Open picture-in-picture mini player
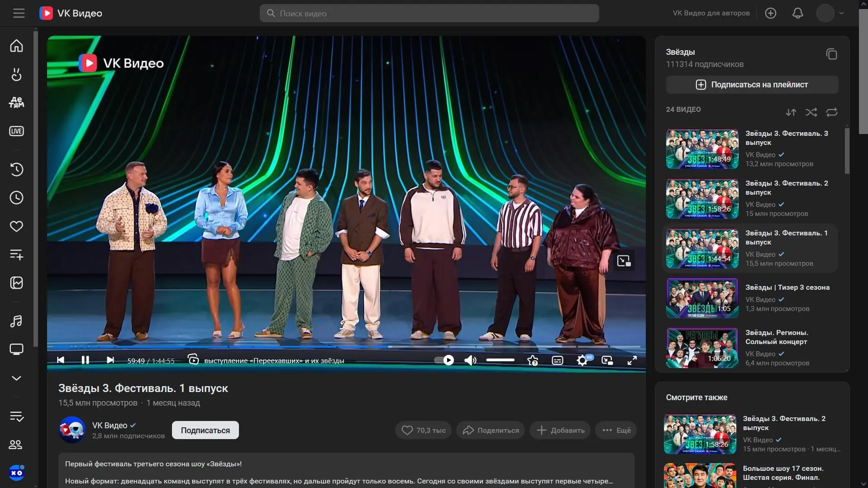868x488 pixels. (x=607, y=360)
